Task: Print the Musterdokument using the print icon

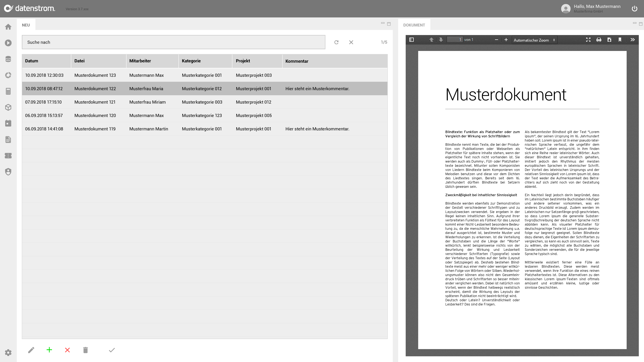Action: click(599, 40)
